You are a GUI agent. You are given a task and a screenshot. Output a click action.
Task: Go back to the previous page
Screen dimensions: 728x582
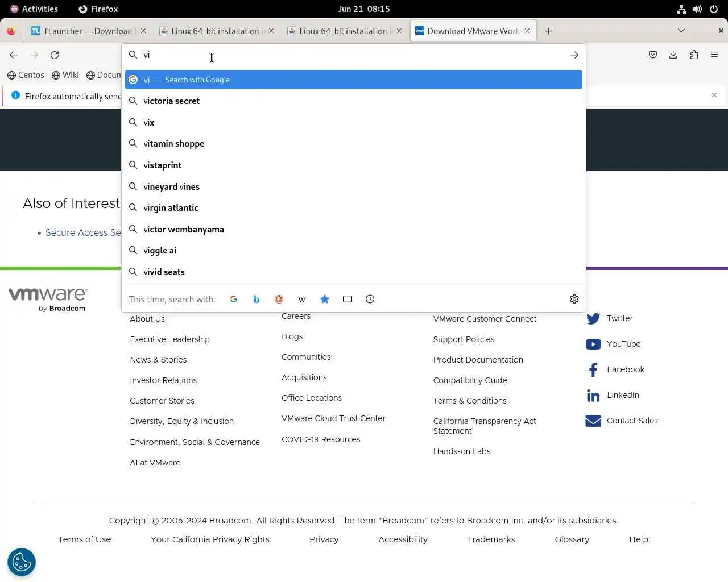point(14,55)
